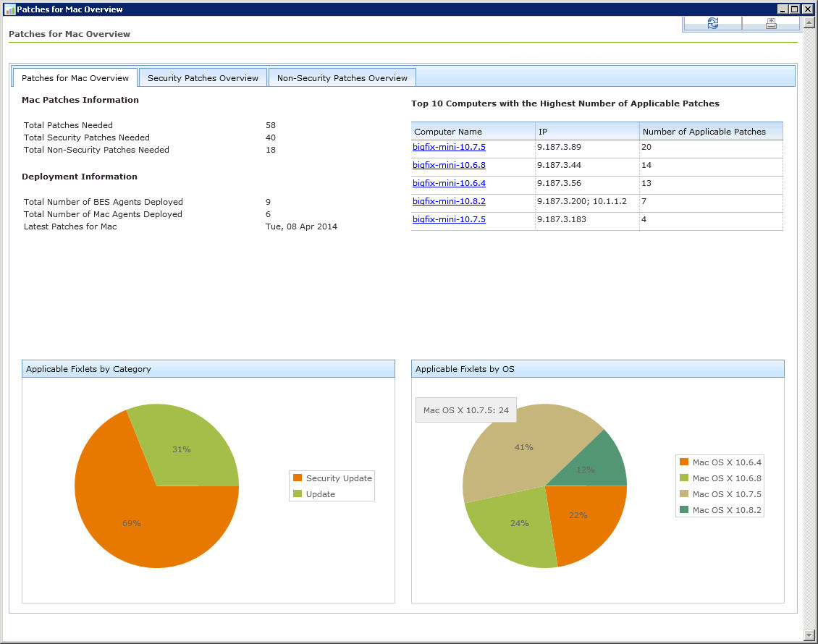The height and width of the screenshot is (644, 818).
Task: Click the refresh dashboard icon
Action: pos(713,23)
